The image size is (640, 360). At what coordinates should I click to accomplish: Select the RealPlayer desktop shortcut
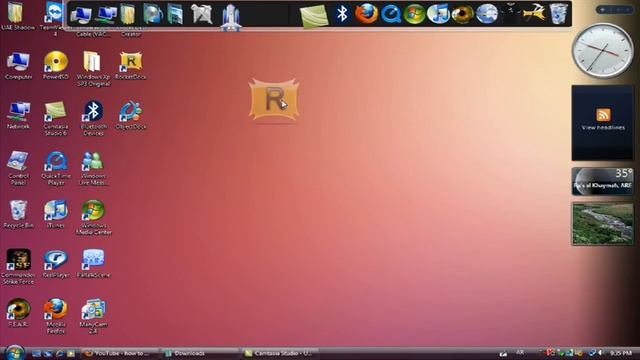56,264
